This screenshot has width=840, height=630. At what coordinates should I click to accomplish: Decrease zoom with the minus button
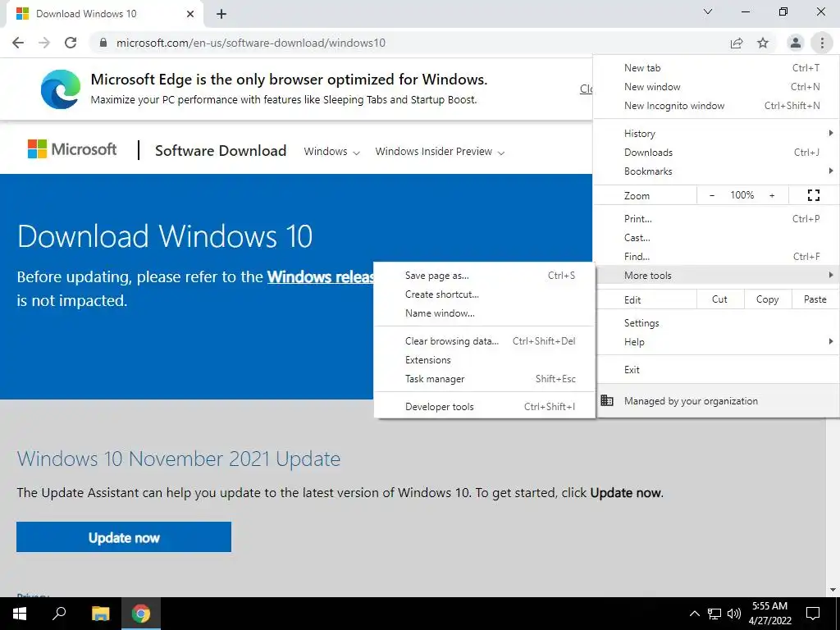712,195
